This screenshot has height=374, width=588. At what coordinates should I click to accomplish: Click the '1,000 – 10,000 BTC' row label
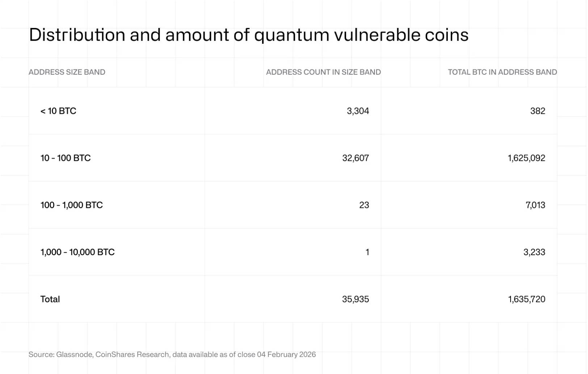[x=77, y=252]
